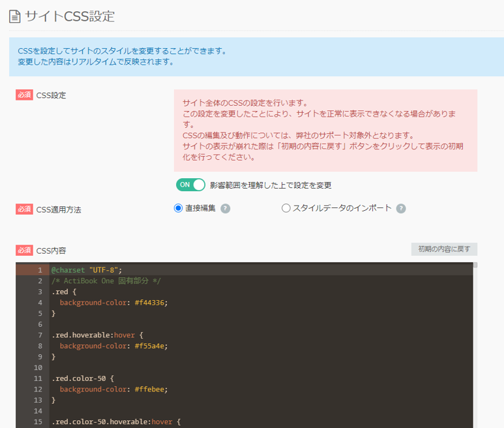Click the 必須 badge next to CSS内容

coord(24,250)
